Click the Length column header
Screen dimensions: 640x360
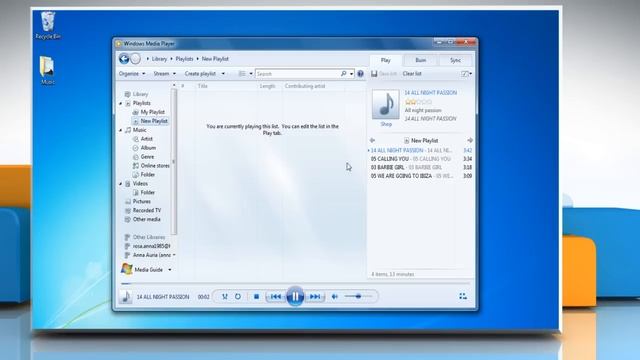point(267,86)
